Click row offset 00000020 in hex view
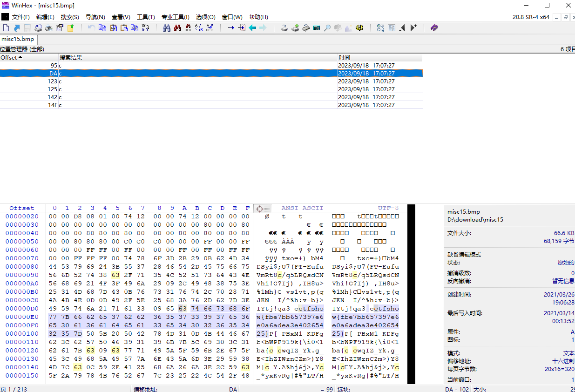 tap(22, 216)
